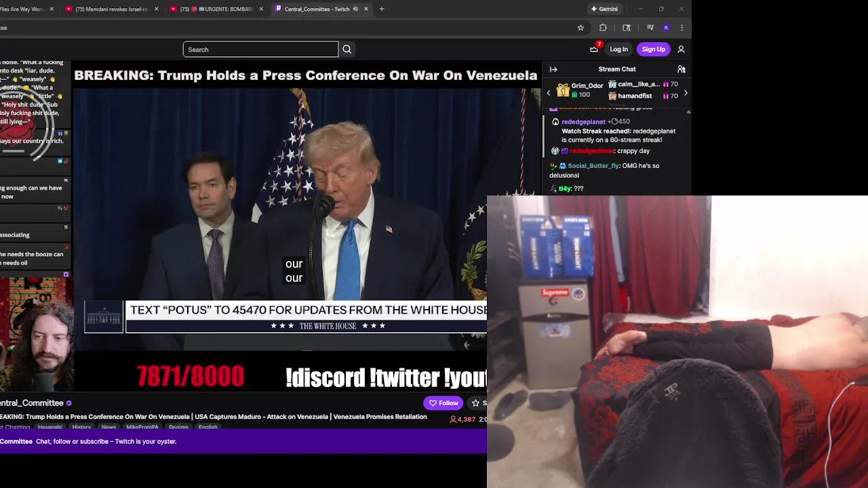This screenshot has width=868, height=488.
Task: Close the Central_Committee Twitch tab
Action: coord(366,9)
